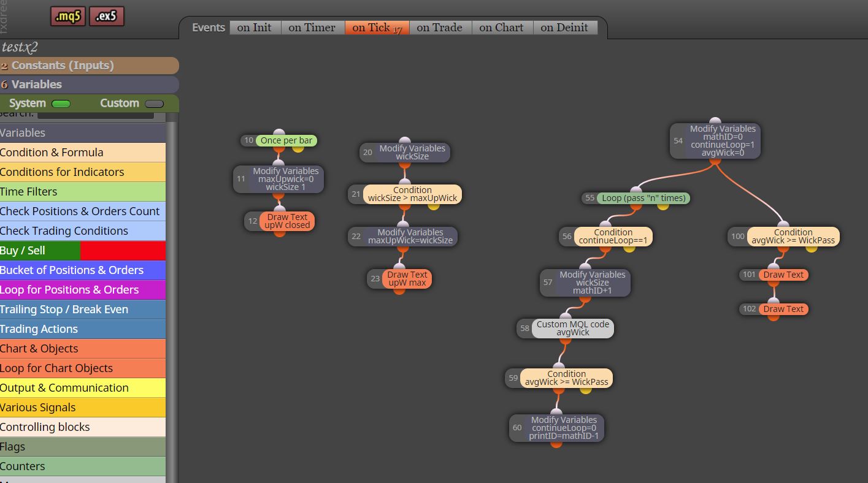Select block 54 Modify Variables mathID=0

715,141
